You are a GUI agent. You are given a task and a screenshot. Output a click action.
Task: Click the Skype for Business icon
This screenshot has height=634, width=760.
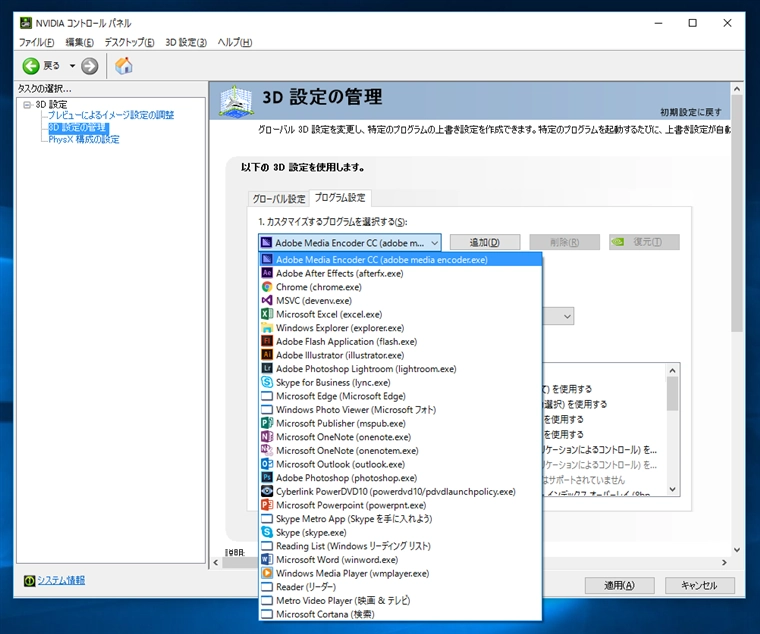[x=267, y=382]
